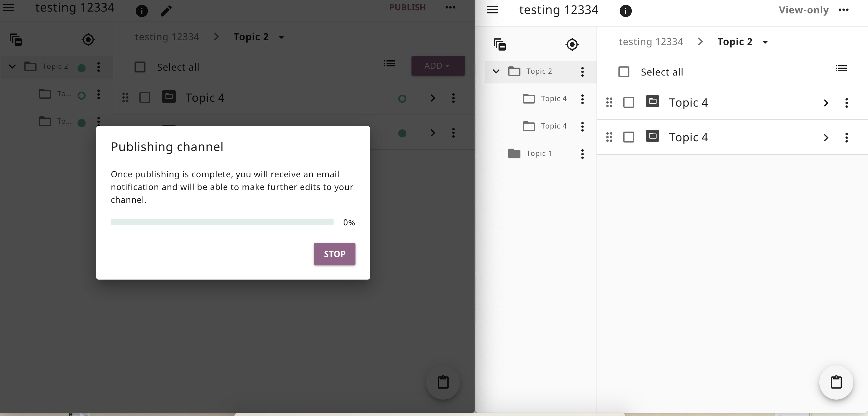This screenshot has width=868, height=416.
Task: Check the Select all checkbox in right pane
Action: (x=624, y=72)
